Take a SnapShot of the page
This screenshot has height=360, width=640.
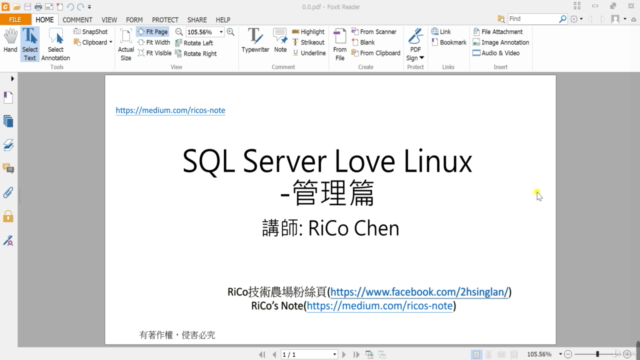click(x=91, y=31)
